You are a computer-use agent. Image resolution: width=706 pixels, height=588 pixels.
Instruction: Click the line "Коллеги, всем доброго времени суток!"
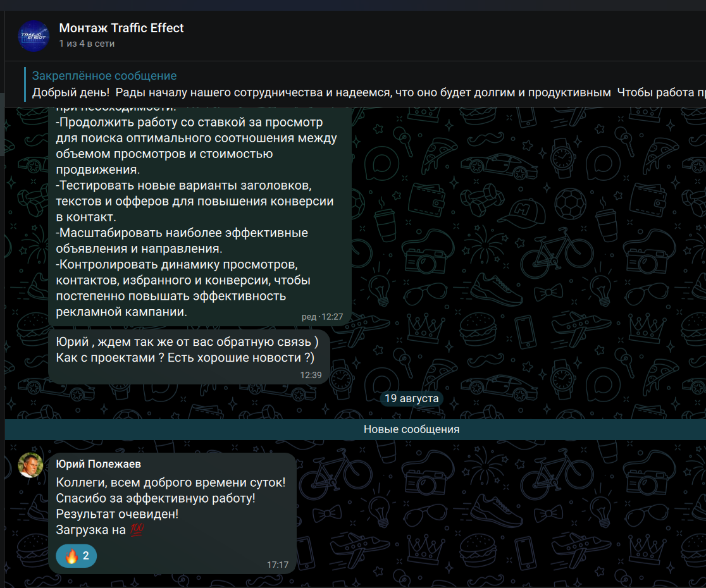[x=171, y=482]
